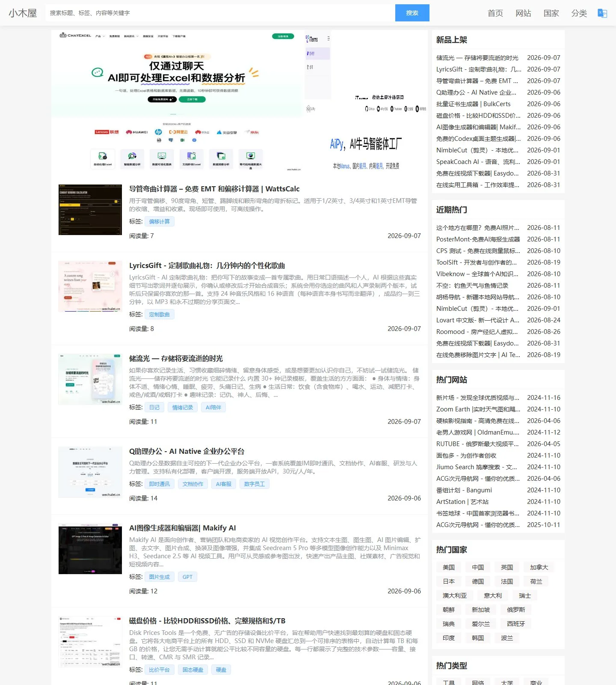Open SpeakCoach AI entry in 新品上架

pyautogui.click(x=478, y=162)
